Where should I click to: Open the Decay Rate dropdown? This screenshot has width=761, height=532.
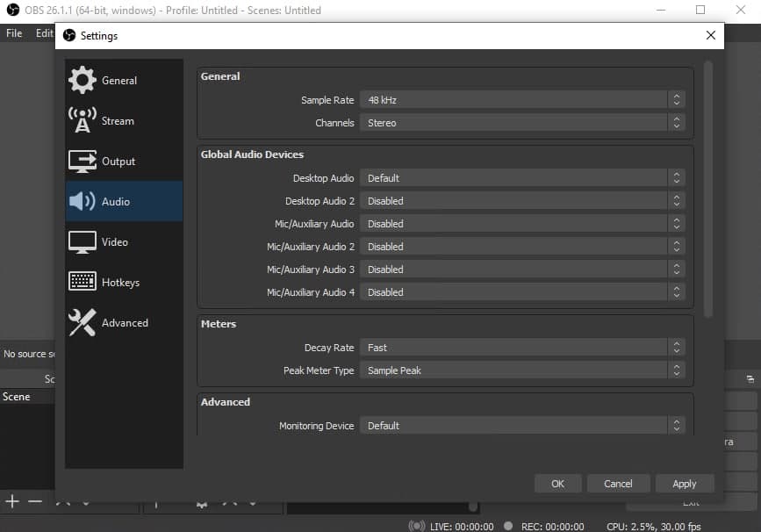522,348
